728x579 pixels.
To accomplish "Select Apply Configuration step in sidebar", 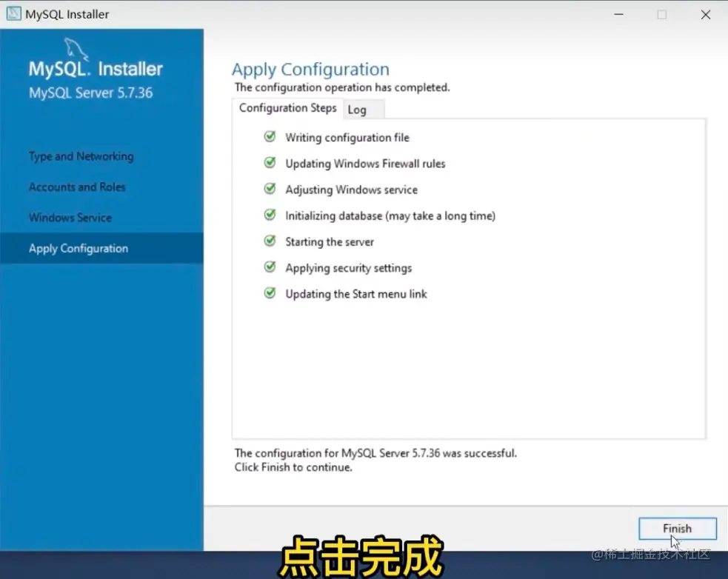I will click(x=101, y=249).
